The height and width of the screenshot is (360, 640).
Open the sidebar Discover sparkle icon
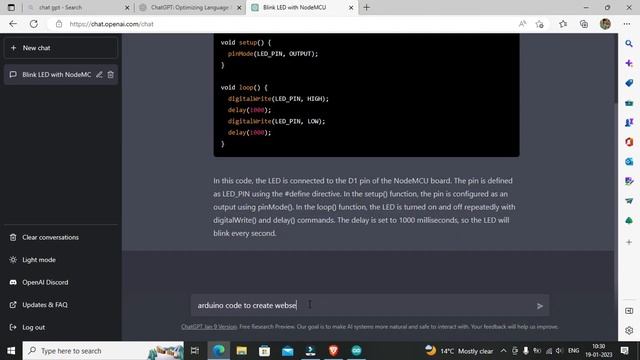[629, 63]
